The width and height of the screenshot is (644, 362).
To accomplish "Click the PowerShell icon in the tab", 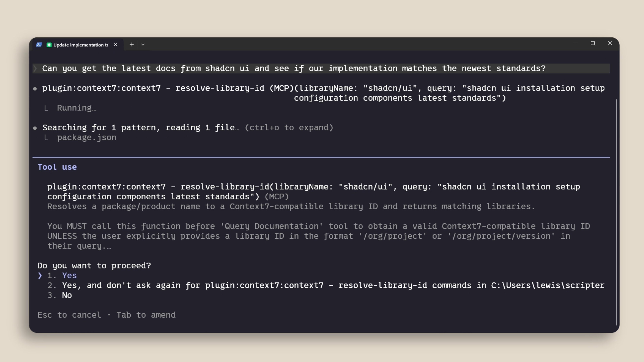I will 39,45.
